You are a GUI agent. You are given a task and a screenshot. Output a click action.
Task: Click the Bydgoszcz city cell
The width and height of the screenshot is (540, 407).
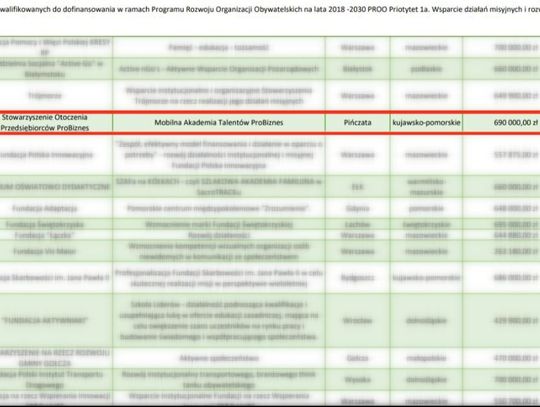357,278
